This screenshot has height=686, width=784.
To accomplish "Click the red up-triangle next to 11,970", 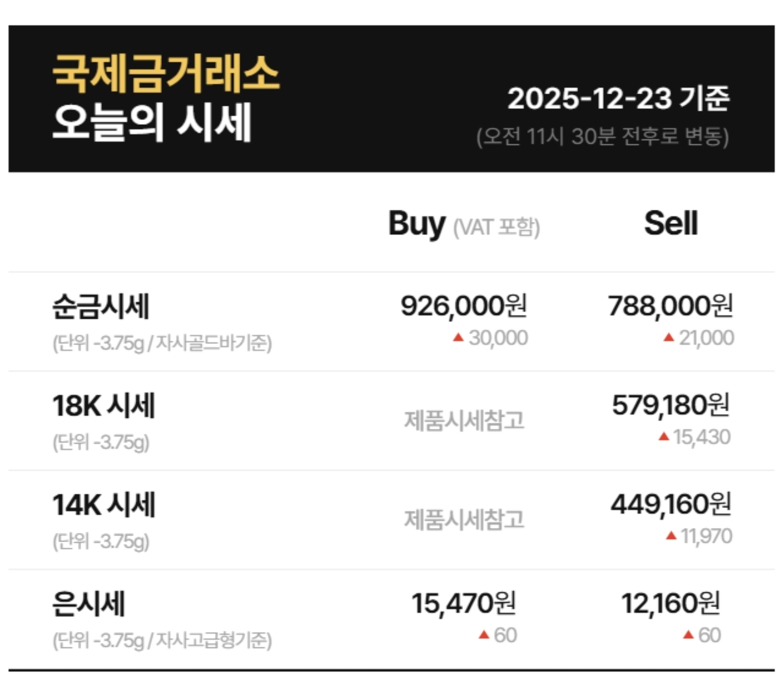I will click(x=671, y=536).
